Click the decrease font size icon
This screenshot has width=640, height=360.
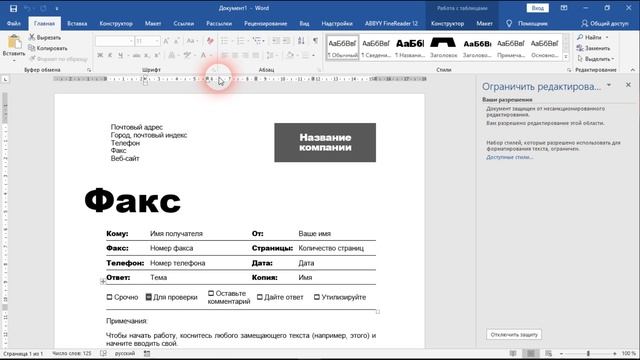tap(177, 41)
